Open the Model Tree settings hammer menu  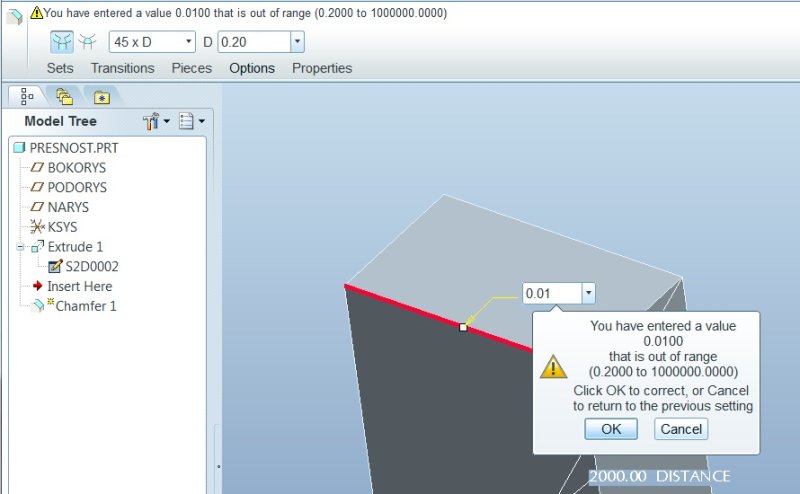[x=156, y=121]
